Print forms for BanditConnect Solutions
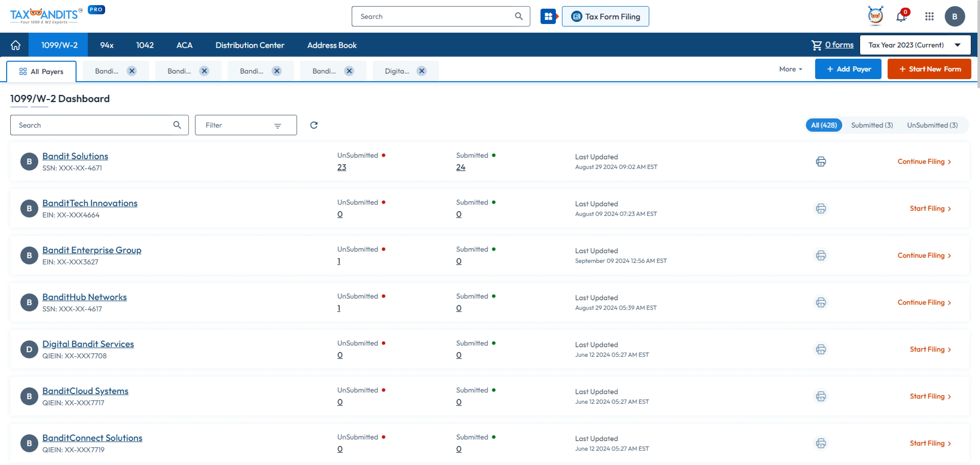The height and width of the screenshot is (465, 980). (x=820, y=443)
